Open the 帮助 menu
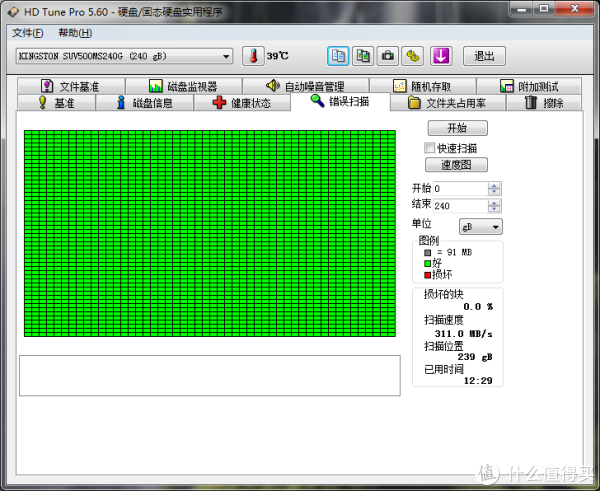 [75, 33]
